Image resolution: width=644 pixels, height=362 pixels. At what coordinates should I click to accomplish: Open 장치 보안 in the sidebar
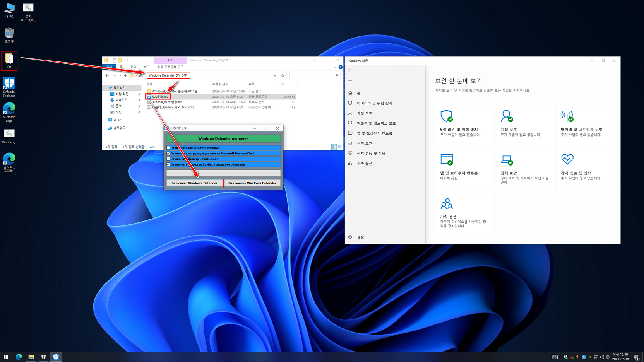pyautogui.click(x=385, y=143)
